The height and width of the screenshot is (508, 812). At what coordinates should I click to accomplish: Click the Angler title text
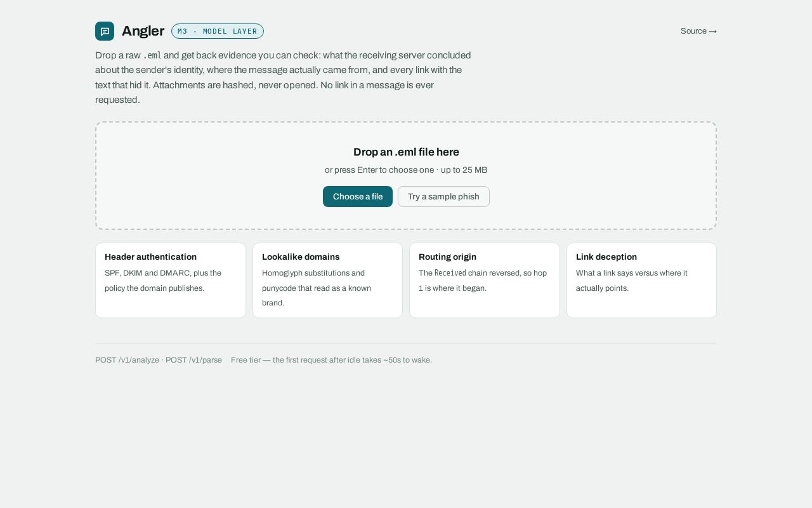coord(143,31)
